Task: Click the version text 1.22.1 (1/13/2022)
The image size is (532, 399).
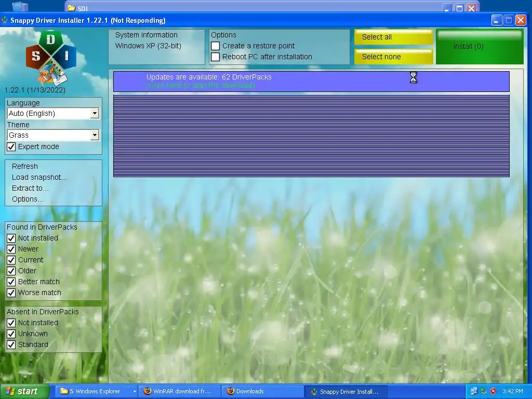Action: coord(35,90)
